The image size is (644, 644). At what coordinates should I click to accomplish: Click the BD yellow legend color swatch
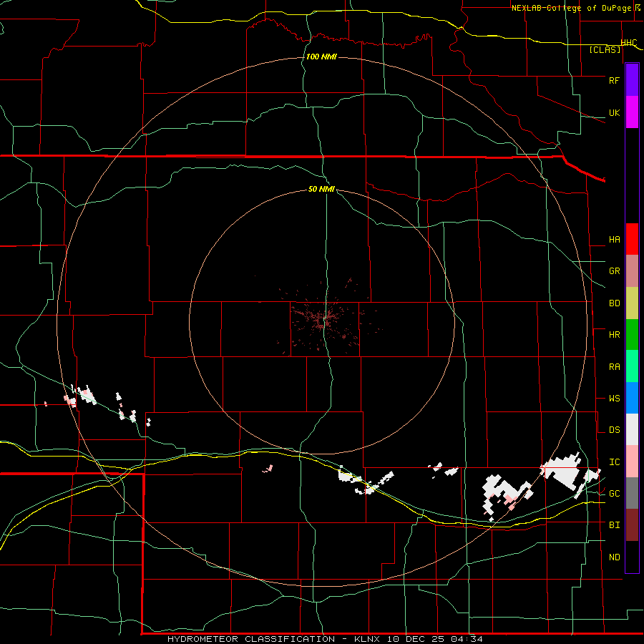[632, 303]
